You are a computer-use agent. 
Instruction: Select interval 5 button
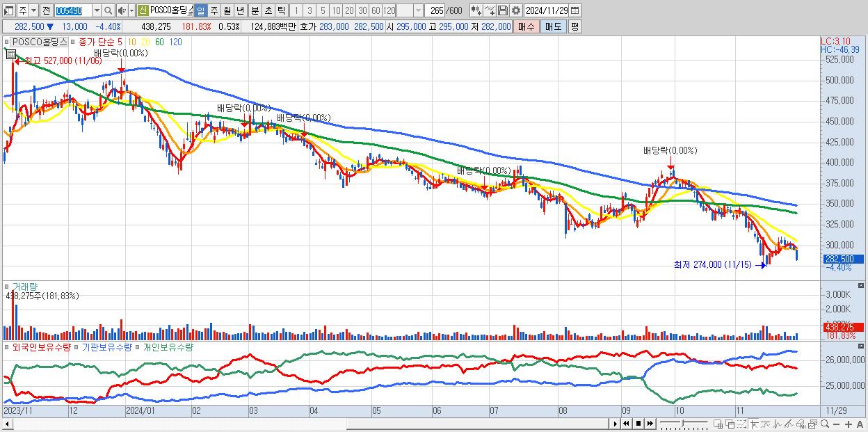click(x=323, y=10)
